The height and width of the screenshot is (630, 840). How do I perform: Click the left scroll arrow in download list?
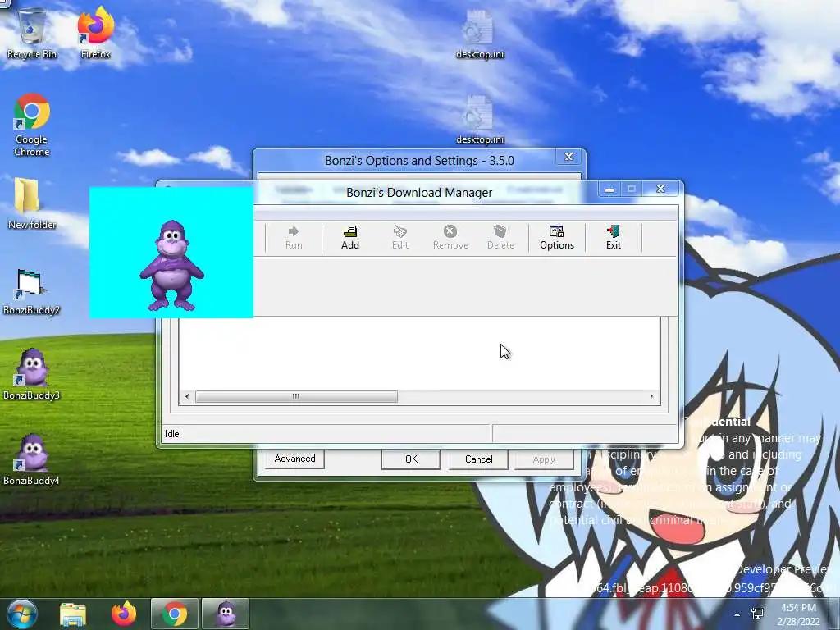186,396
